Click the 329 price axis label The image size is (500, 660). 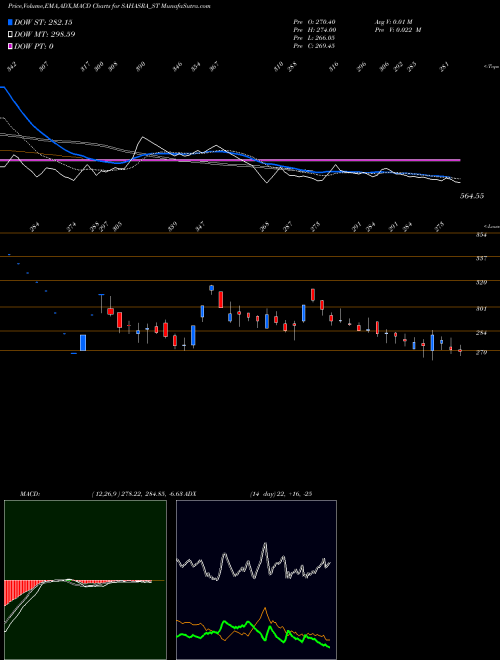pyautogui.click(x=481, y=283)
